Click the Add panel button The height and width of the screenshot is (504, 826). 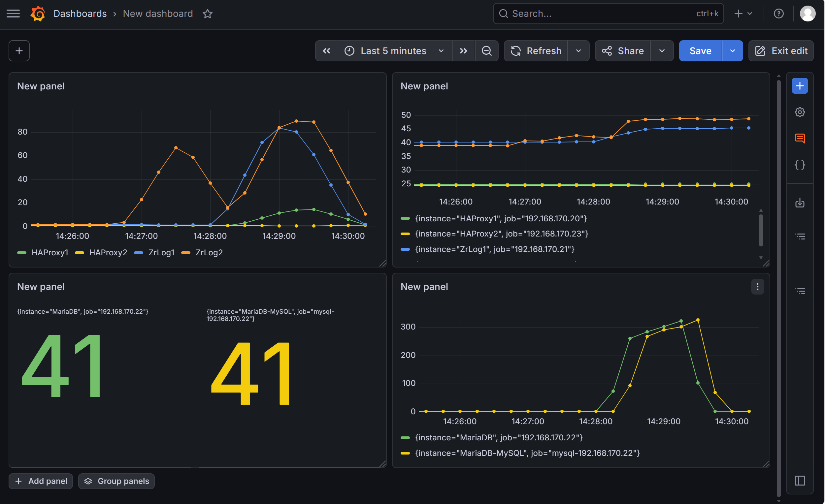point(41,481)
